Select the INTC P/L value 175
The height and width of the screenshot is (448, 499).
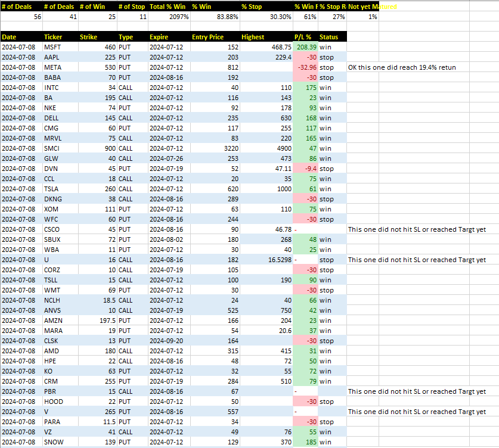tap(305, 88)
